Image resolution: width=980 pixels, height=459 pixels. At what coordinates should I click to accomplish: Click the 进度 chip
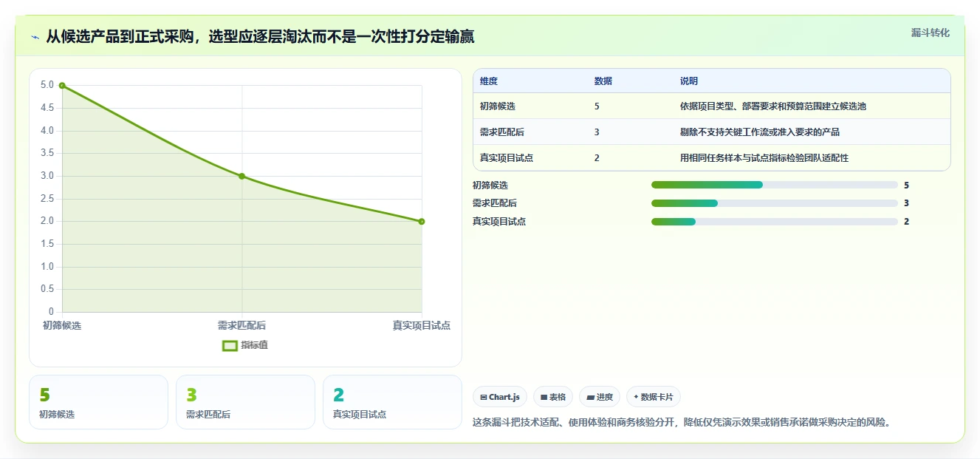(x=600, y=397)
